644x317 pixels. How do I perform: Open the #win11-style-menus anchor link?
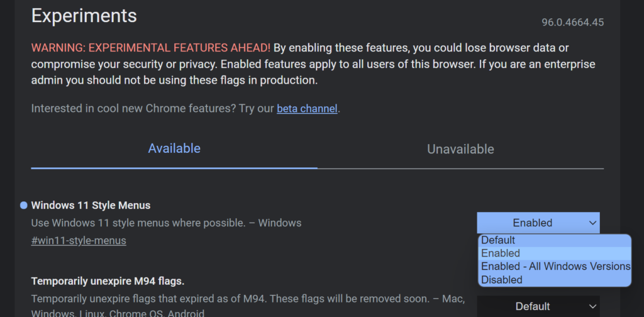tap(79, 241)
